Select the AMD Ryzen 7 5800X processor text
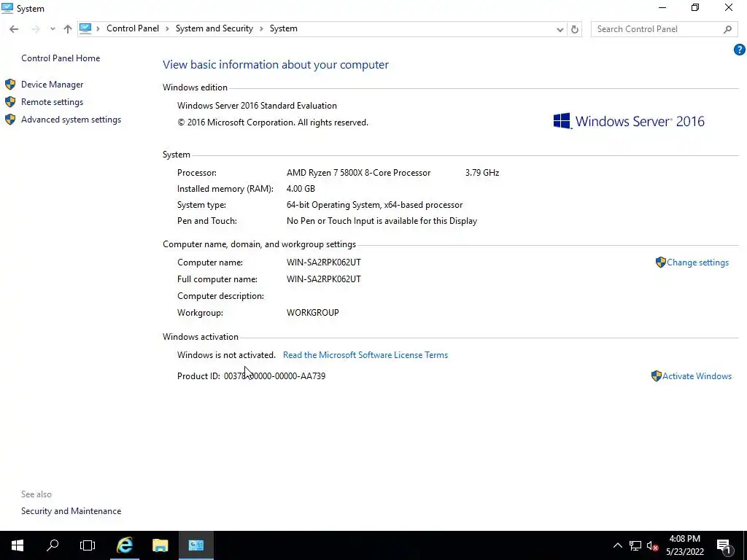This screenshot has height=560, width=747. click(358, 173)
